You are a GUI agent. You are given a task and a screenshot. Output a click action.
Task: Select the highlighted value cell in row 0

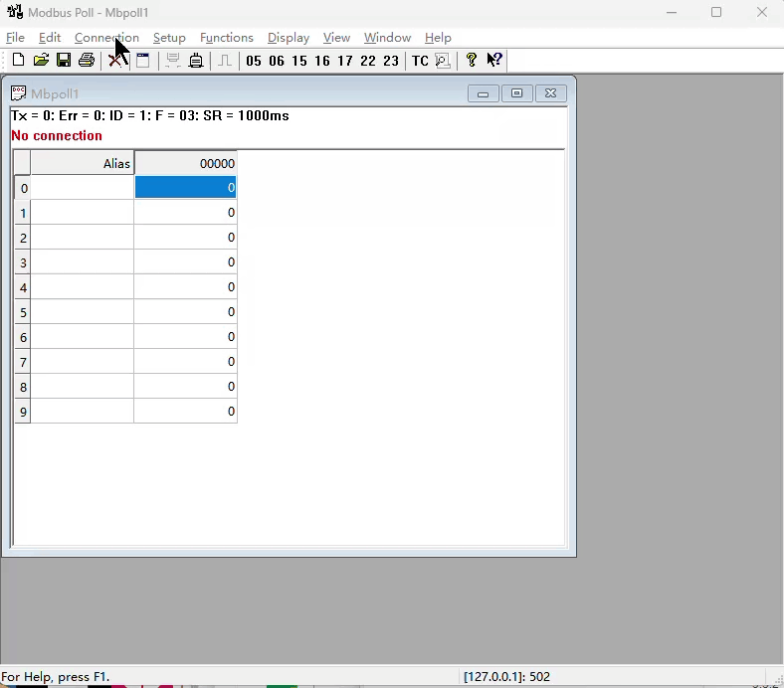click(x=186, y=188)
